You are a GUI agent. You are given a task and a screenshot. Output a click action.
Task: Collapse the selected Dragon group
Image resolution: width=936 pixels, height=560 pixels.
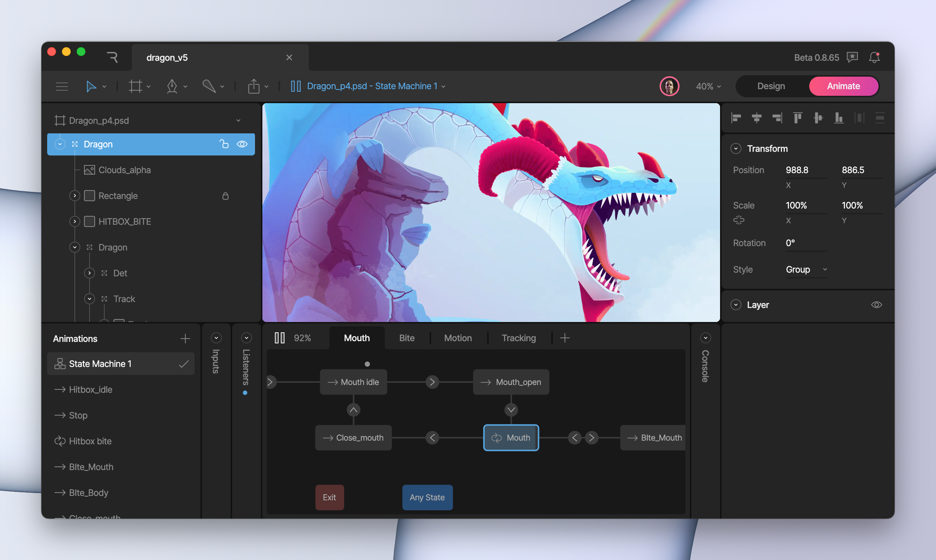click(x=60, y=144)
